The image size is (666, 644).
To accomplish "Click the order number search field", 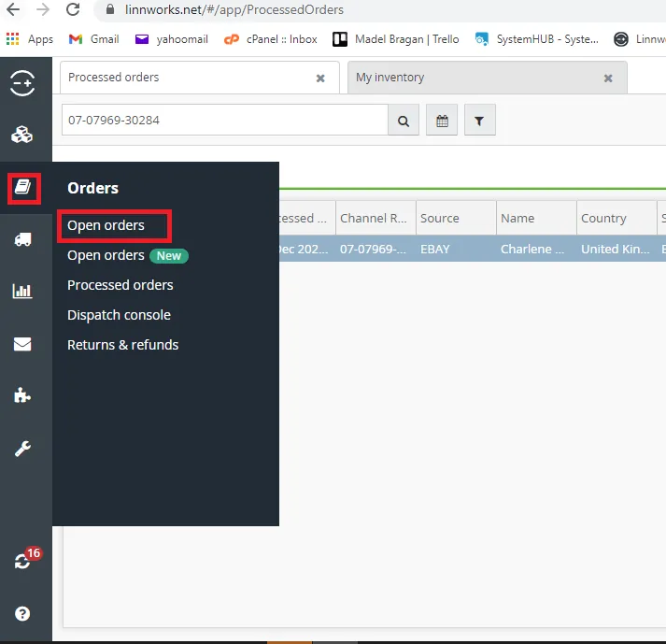I will pos(225,121).
